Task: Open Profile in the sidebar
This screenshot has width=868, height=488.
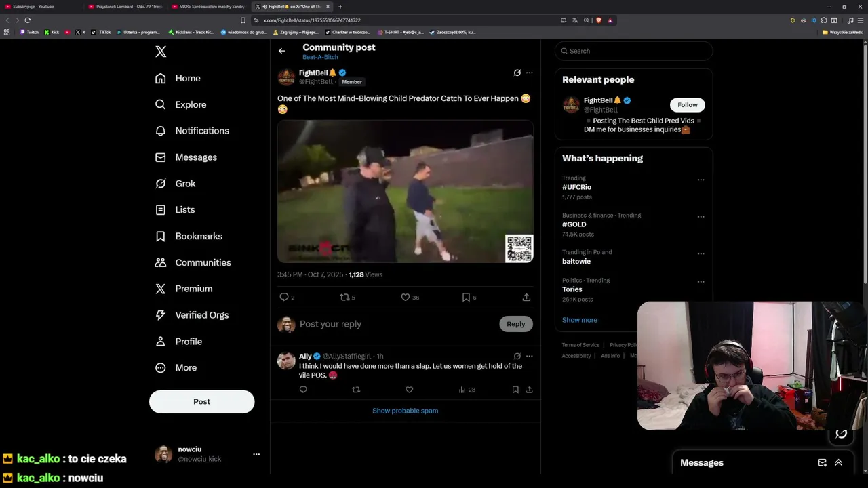Action: click(178, 342)
